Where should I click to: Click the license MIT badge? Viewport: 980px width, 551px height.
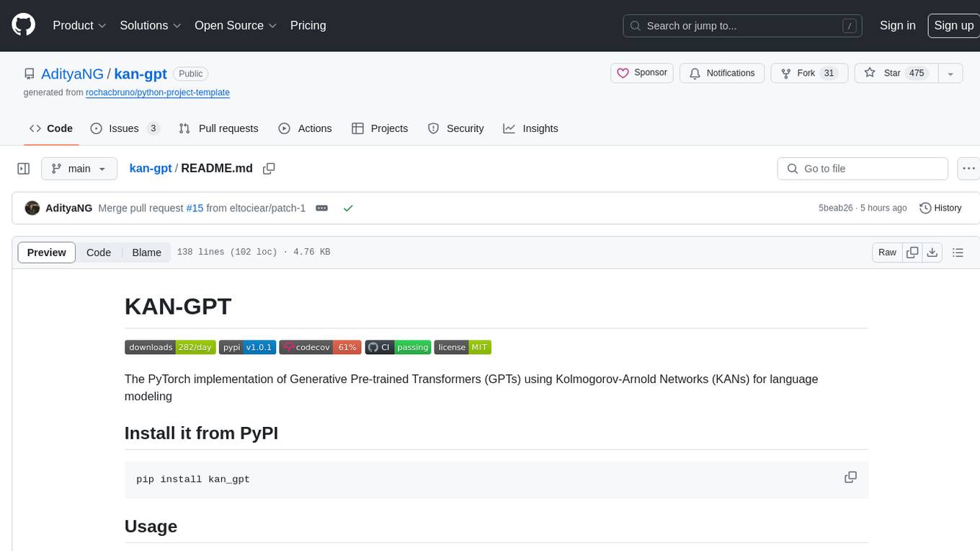coord(463,347)
